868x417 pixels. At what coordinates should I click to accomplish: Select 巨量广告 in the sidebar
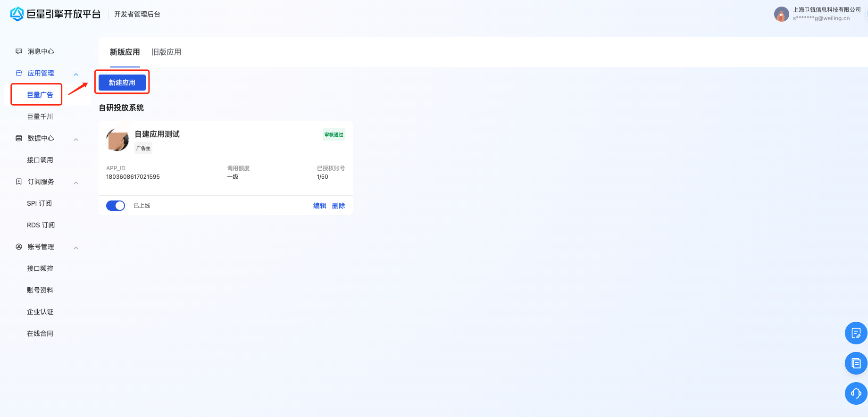coord(40,95)
